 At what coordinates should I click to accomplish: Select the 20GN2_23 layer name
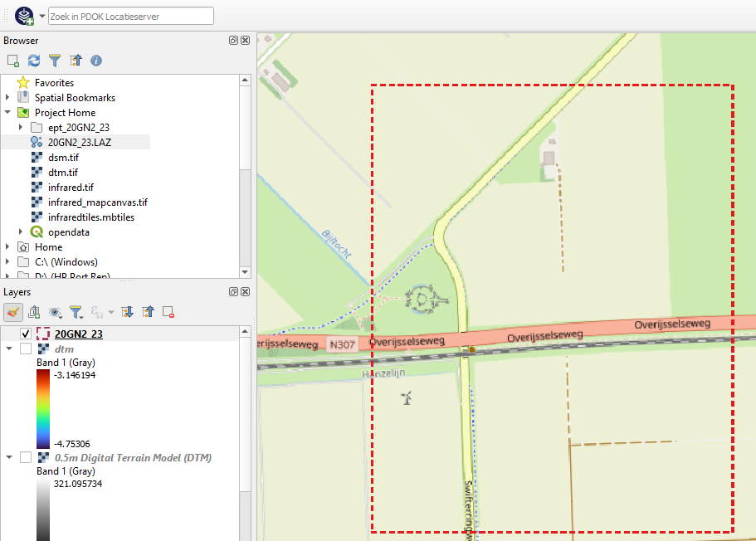click(79, 334)
